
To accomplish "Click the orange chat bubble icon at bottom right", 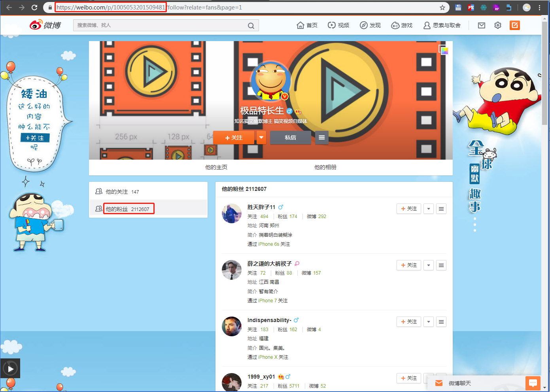I will 533,383.
